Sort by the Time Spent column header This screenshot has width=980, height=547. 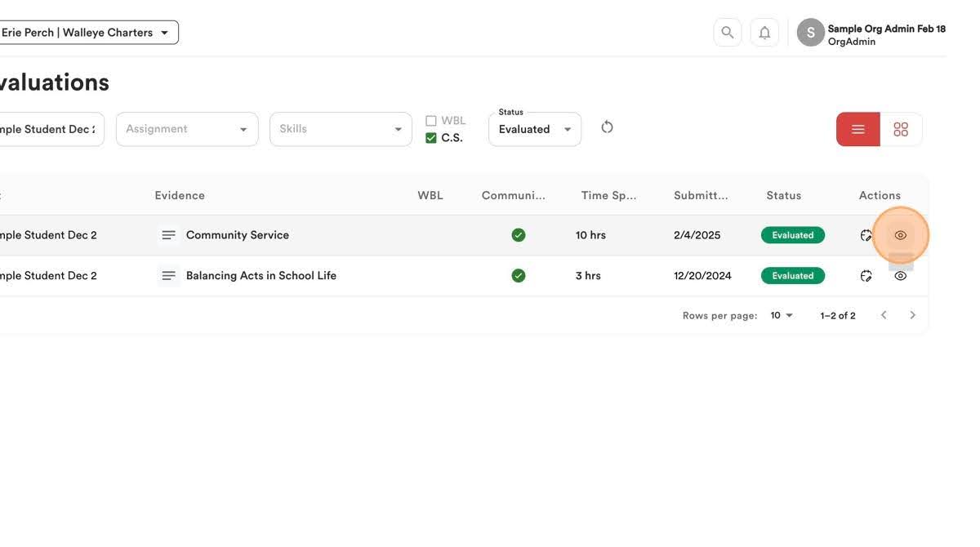coord(608,196)
